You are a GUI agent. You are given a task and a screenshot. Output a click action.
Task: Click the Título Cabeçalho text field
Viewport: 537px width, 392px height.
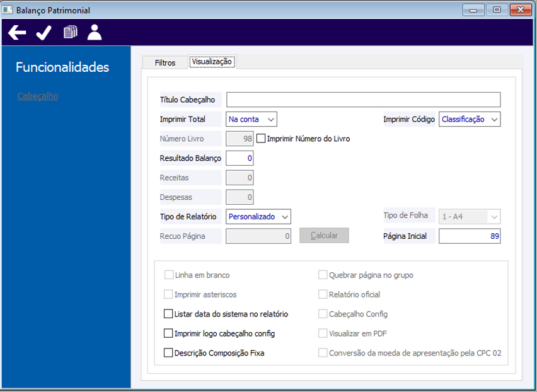(364, 100)
